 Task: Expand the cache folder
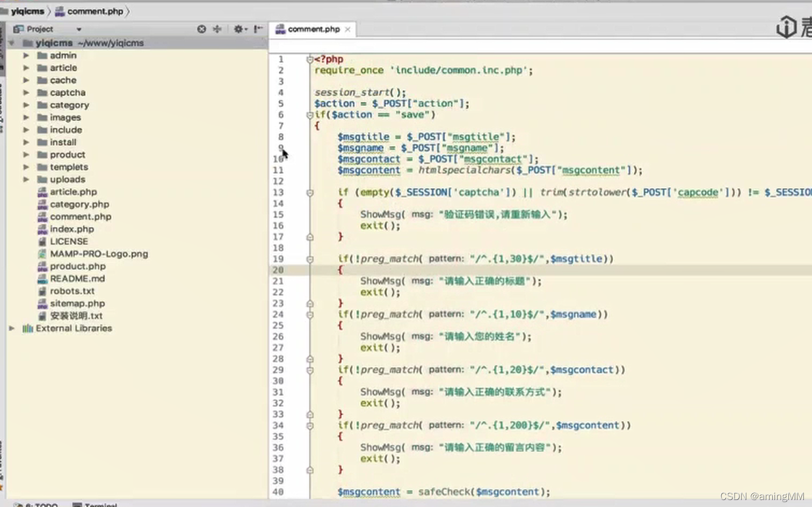26,80
